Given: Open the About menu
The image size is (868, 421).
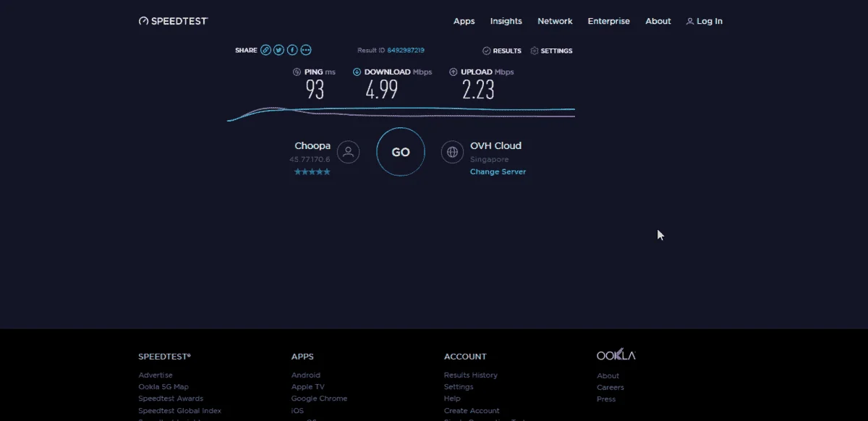Looking at the screenshot, I should [658, 21].
